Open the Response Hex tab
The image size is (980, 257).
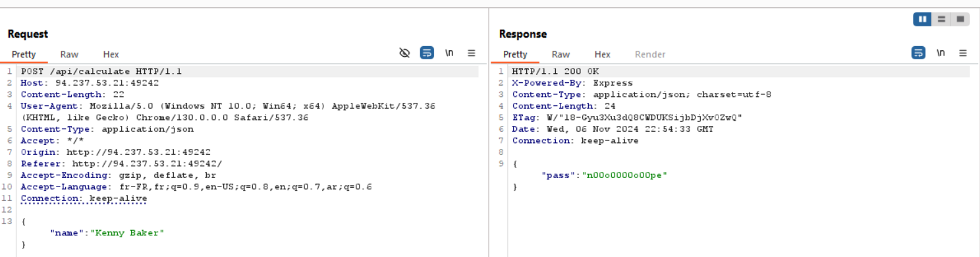coord(603,55)
